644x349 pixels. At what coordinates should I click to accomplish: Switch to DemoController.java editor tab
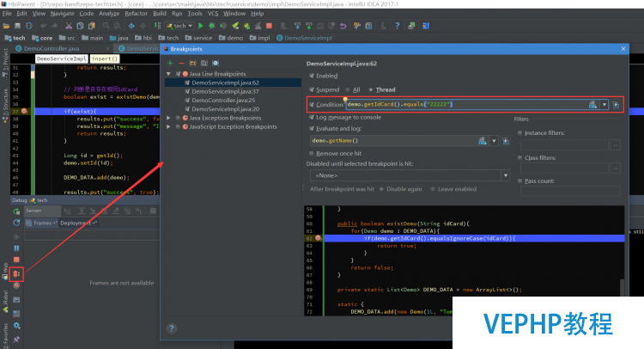[x=52, y=48]
